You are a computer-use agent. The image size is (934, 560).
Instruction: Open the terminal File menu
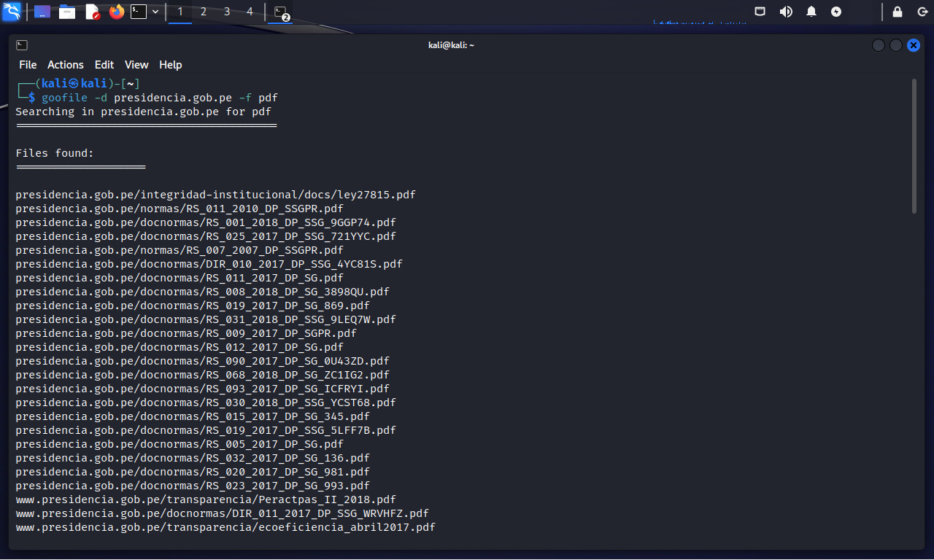tap(28, 65)
